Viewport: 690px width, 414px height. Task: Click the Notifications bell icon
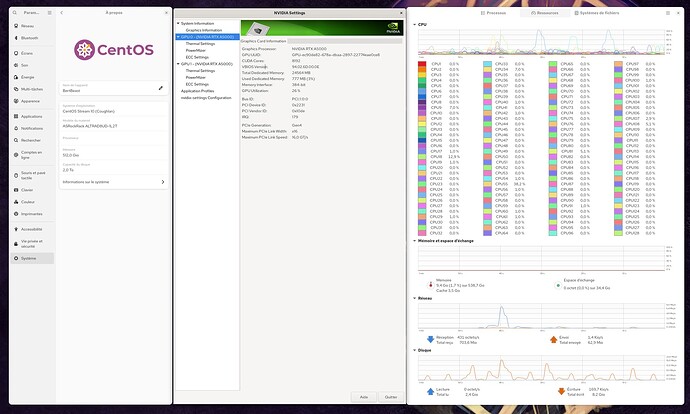coord(16,128)
